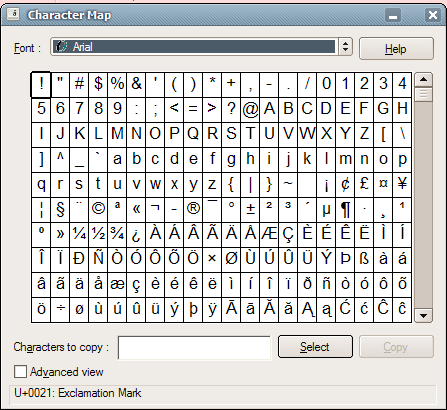Image resolution: width=447 pixels, height=410 pixels.
Task: Select the plus-minus ± character
Action: pos(250,210)
